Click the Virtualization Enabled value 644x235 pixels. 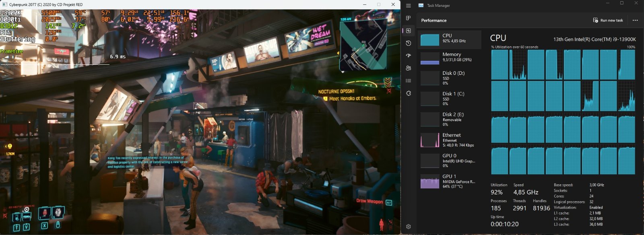pos(596,208)
